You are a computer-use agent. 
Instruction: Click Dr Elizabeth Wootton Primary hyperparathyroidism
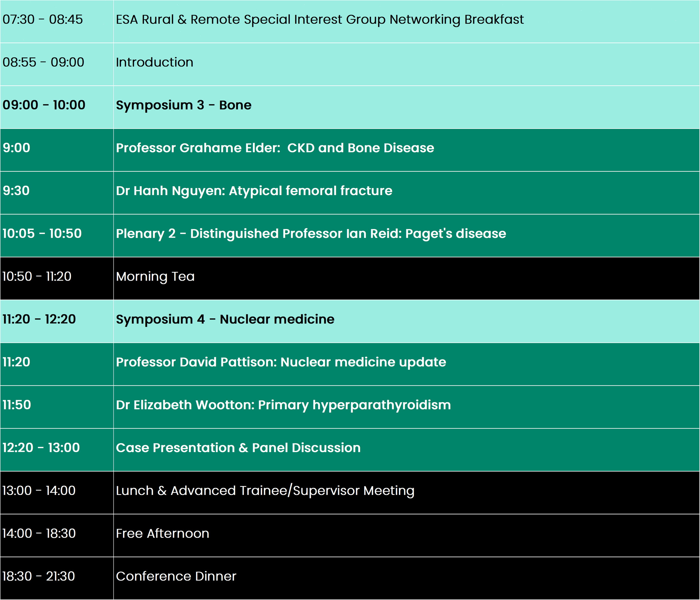pyautogui.click(x=283, y=405)
